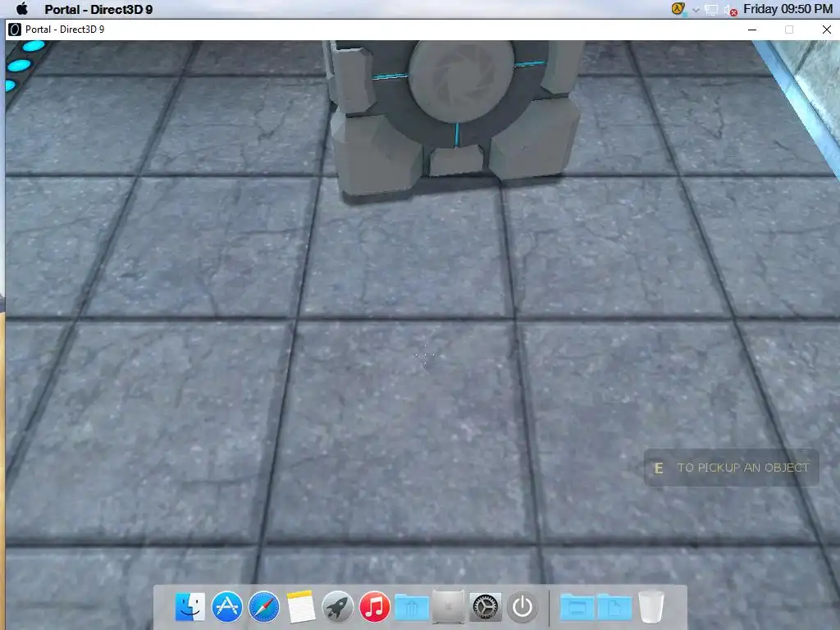Expand the hidden tray icons chevron
840x630 pixels.
click(696, 10)
